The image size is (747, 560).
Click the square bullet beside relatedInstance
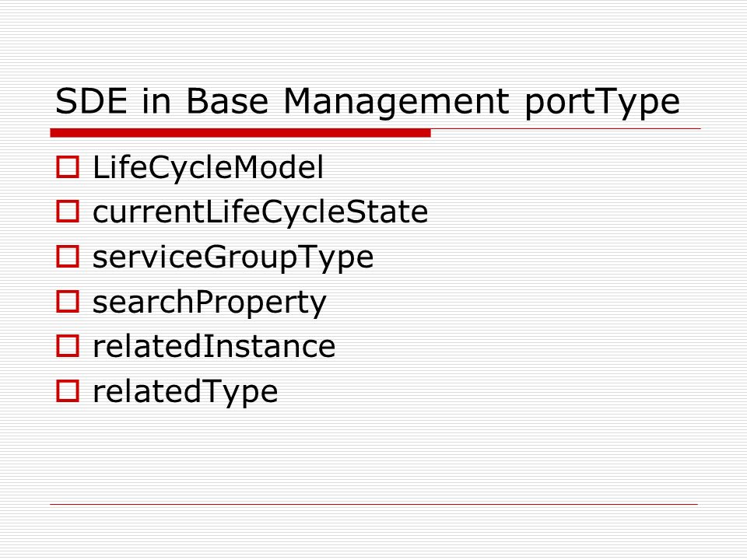coord(68,345)
